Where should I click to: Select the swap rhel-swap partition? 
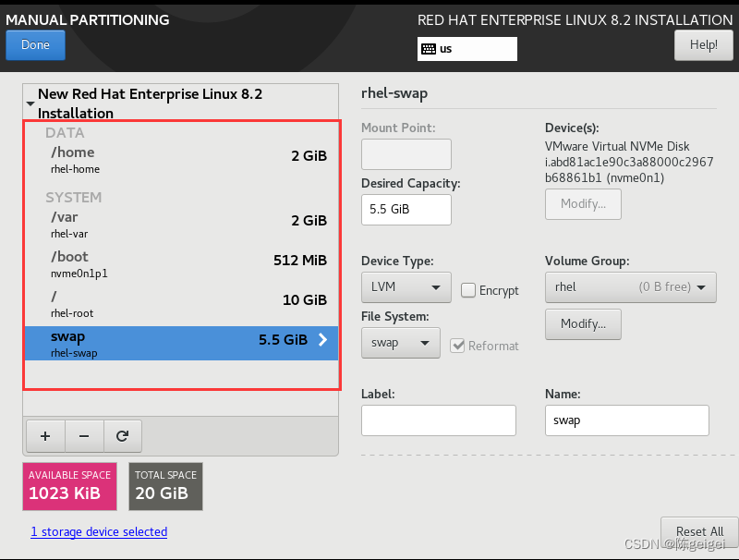tap(181, 343)
